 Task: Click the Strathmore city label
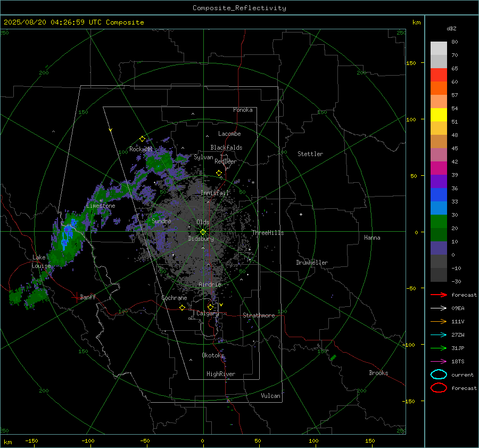(x=259, y=315)
